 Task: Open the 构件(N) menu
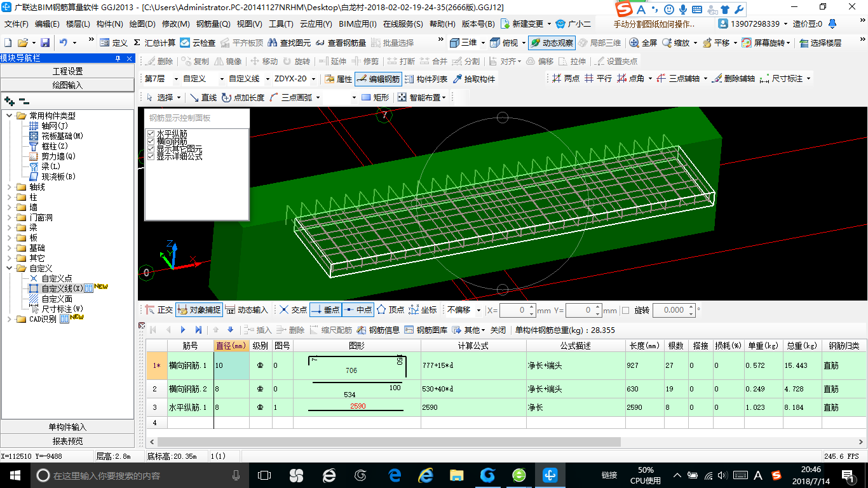110,24
